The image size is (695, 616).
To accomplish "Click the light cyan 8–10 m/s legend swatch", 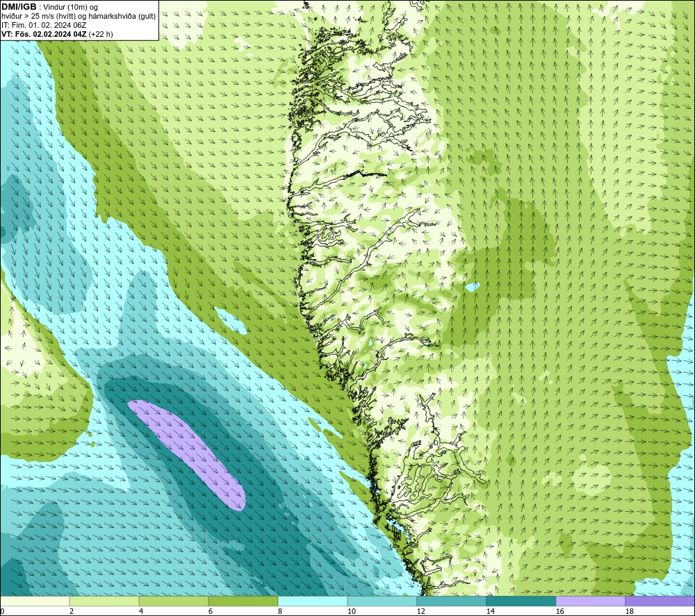I will tap(313, 601).
